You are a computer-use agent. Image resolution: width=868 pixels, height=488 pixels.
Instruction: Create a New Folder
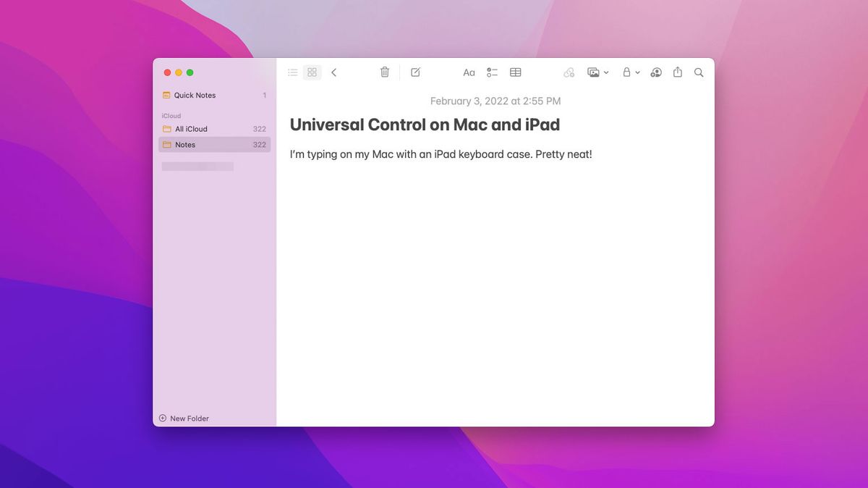pyautogui.click(x=184, y=418)
